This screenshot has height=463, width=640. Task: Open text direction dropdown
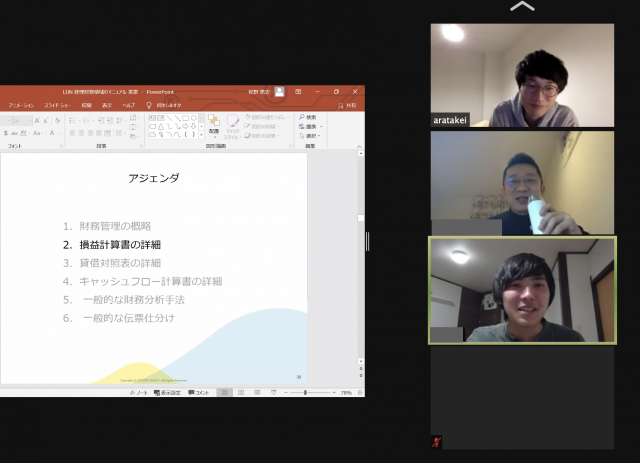click(x=135, y=117)
